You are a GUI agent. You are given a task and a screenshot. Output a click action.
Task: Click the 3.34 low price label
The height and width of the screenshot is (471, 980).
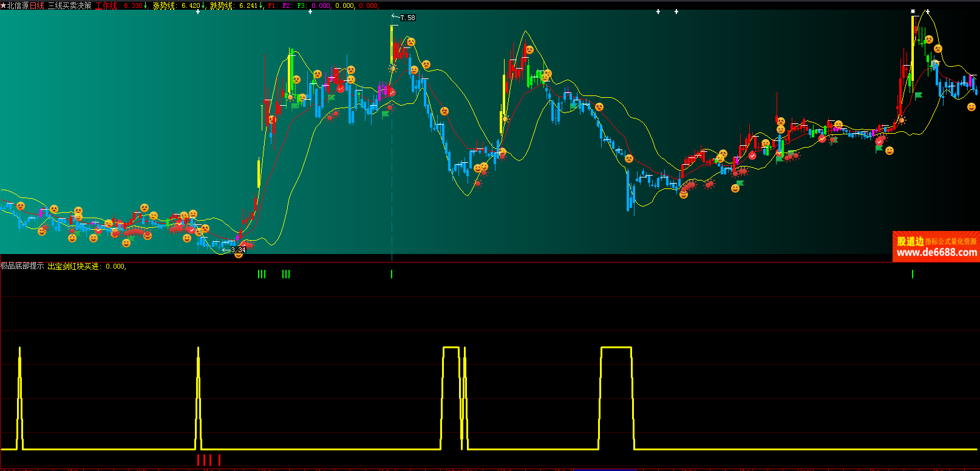click(238, 250)
